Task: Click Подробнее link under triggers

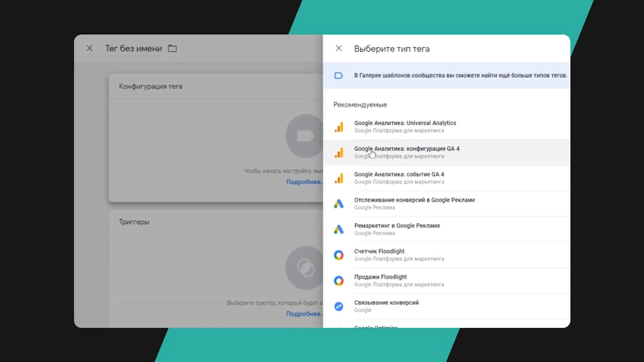Action: pos(304,314)
